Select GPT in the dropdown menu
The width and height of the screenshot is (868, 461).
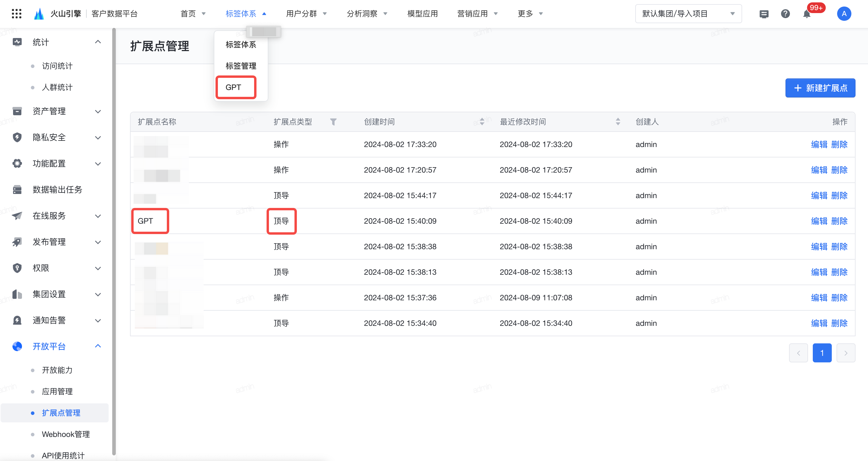coord(233,87)
